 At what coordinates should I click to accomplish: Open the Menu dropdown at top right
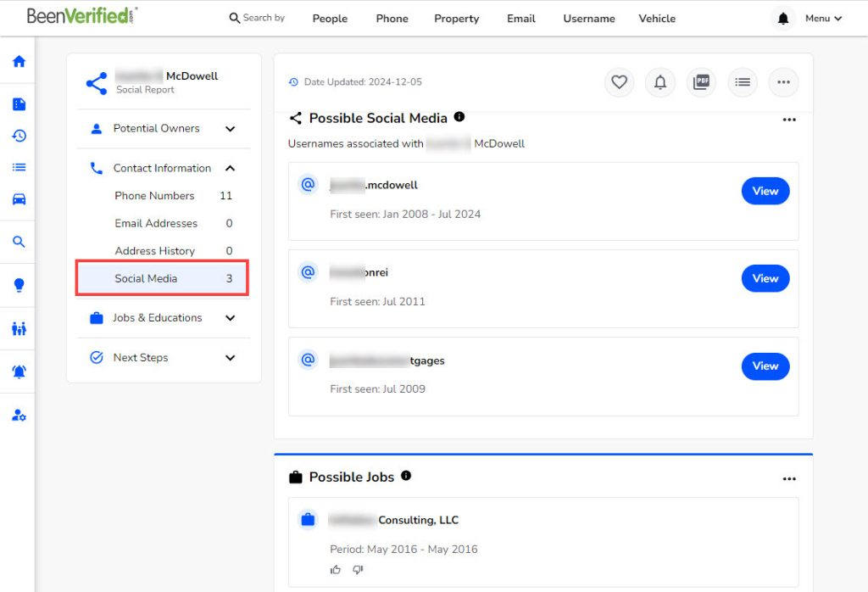823,19
